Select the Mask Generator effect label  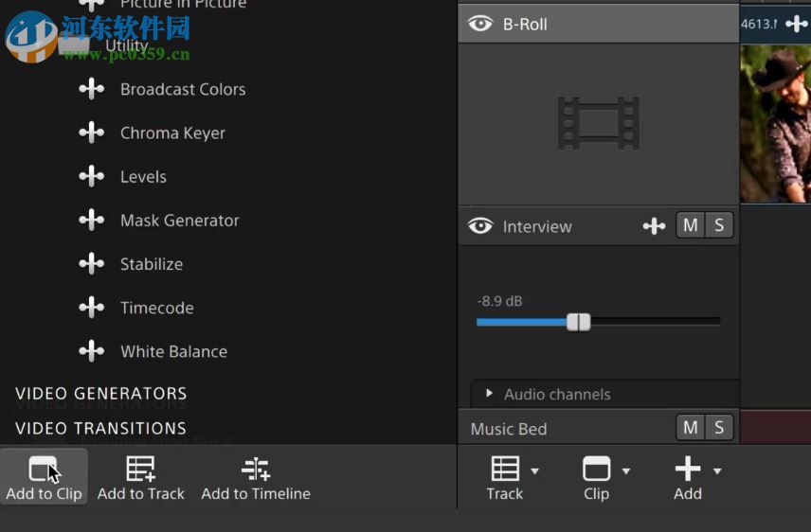(x=180, y=221)
